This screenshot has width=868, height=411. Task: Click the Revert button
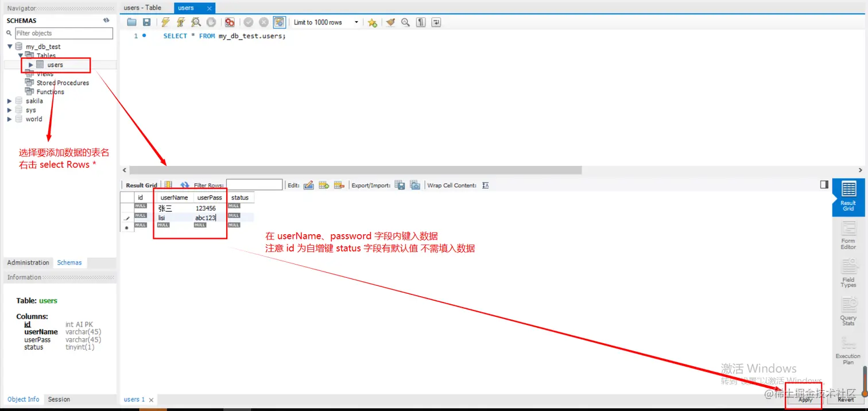(x=846, y=400)
